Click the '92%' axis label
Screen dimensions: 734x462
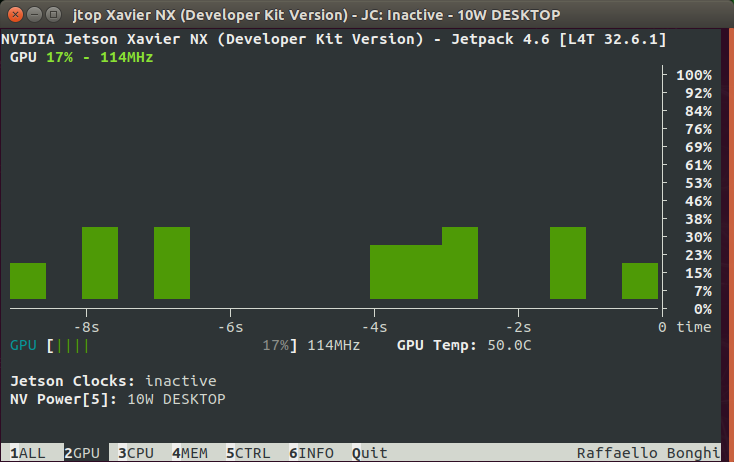698,93
